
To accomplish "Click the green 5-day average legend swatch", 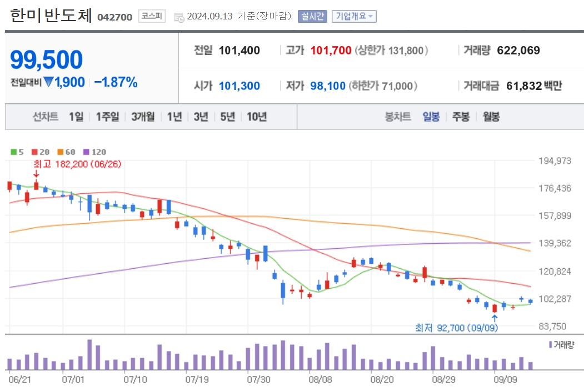I will point(13,152).
